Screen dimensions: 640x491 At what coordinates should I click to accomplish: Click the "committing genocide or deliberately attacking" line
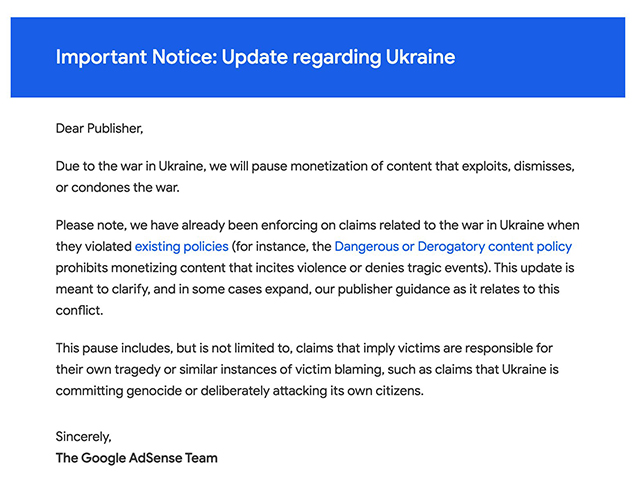240,391
